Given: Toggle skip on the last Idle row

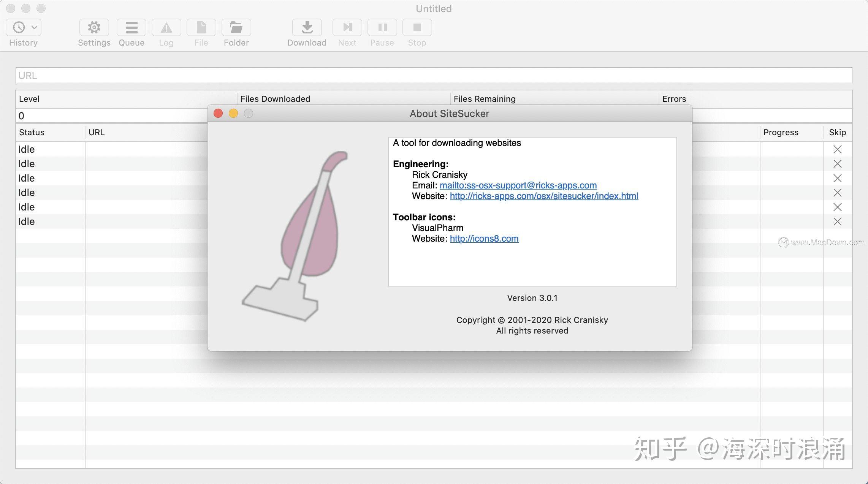Looking at the screenshot, I should 838,221.
